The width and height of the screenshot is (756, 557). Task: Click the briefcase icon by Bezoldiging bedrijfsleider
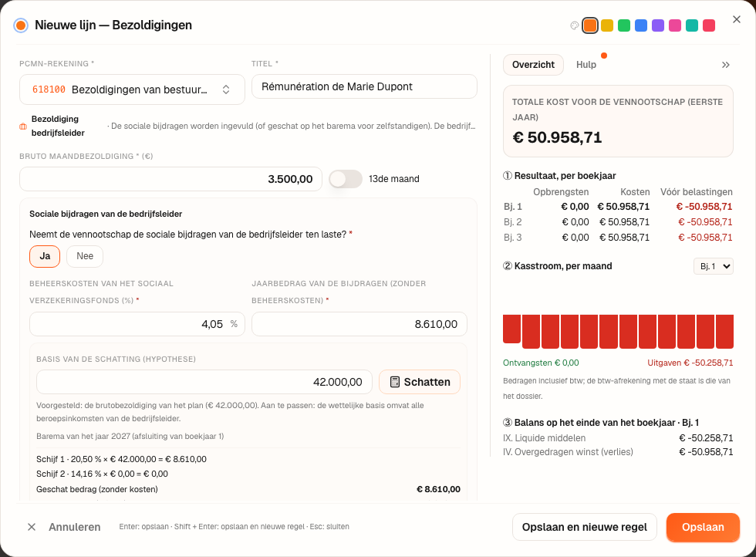coord(23,127)
